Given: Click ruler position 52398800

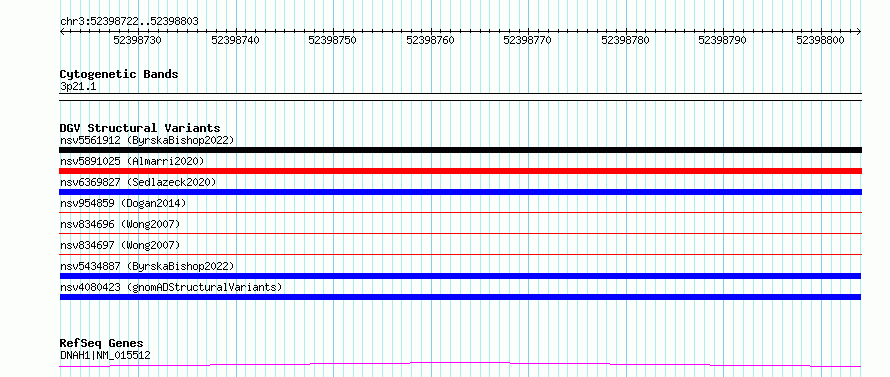Looking at the screenshot, I should coord(820,40).
